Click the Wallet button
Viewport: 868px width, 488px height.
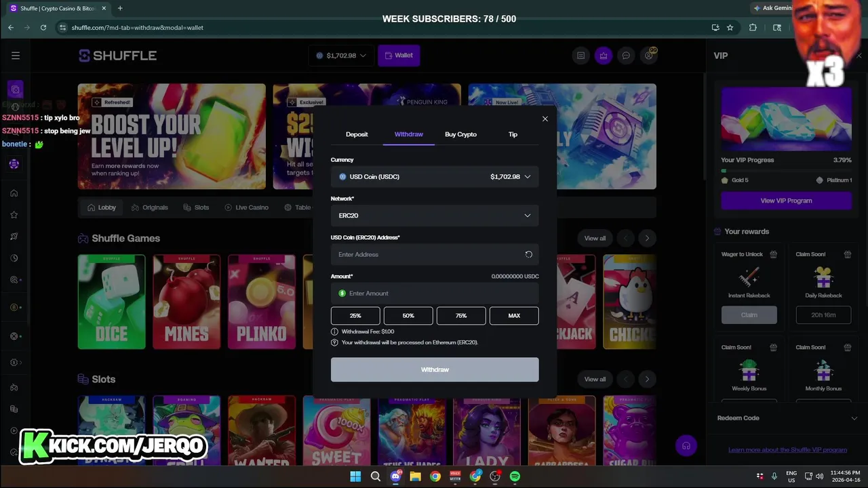(399, 56)
